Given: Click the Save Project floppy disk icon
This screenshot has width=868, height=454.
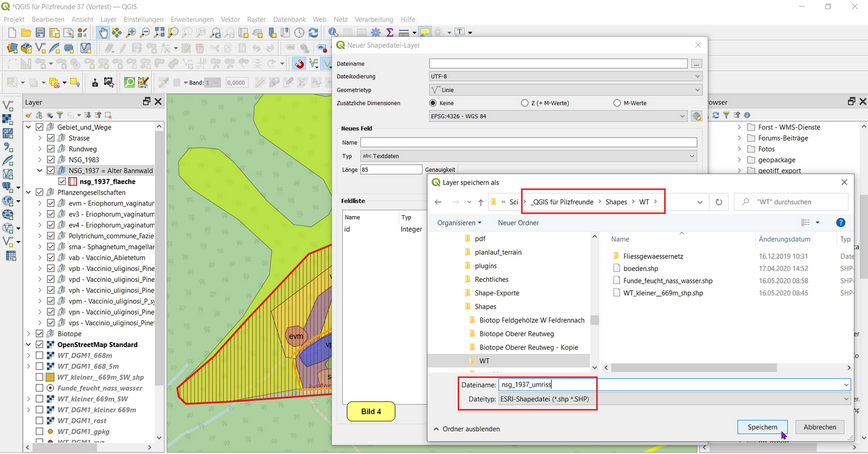Looking at the screenshot, I should 40,33.
